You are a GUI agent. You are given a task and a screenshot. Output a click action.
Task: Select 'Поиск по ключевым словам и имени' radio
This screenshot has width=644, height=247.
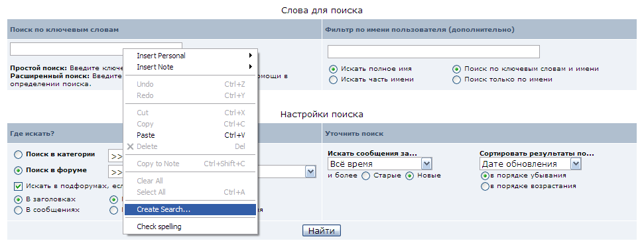[x=457, y=69]
